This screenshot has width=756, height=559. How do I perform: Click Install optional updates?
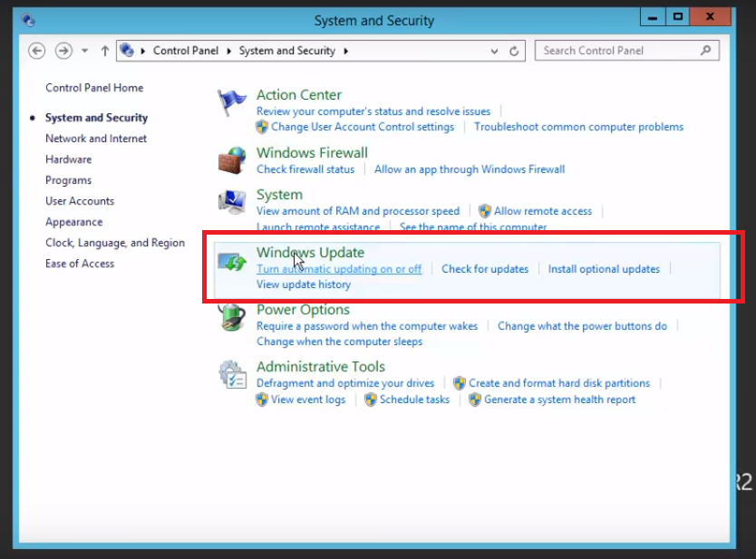604,269
